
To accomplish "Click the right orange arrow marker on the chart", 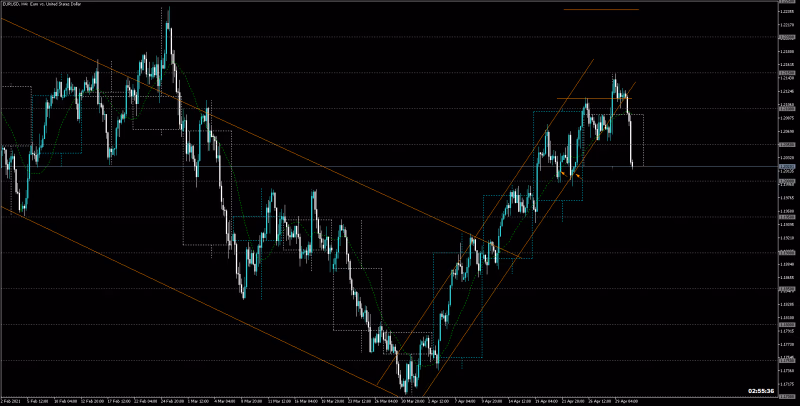I will pos(577,175).
